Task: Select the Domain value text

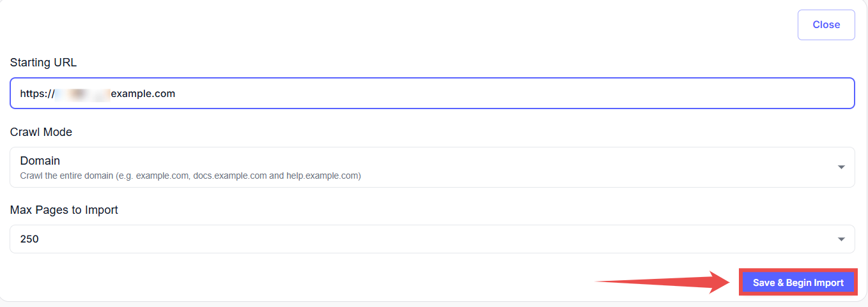Action: click(x=40, y=161)
